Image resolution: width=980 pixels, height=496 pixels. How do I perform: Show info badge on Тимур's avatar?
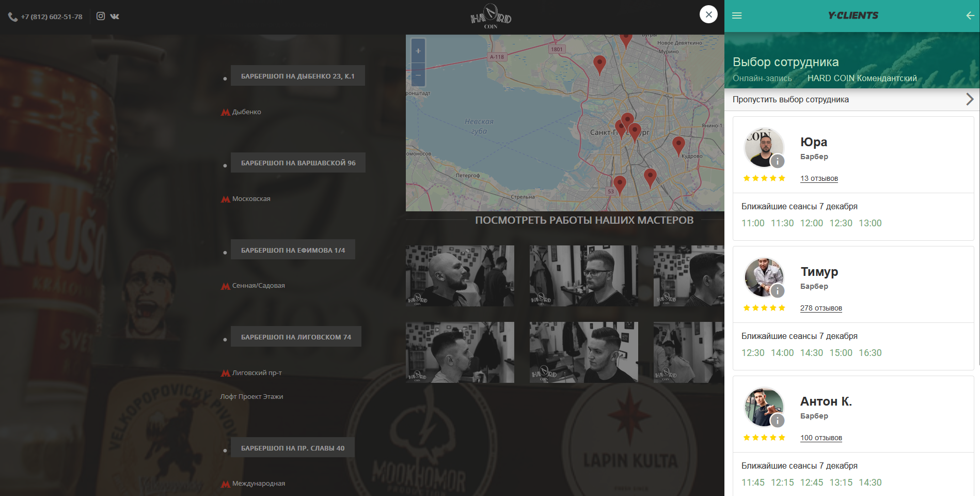[778, 291]
